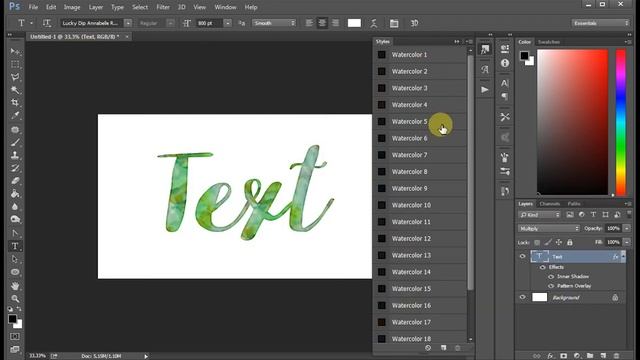Center align the text
Image resolution: width=640 pixels, height=360 pixels.
click(x=322, y=23)
